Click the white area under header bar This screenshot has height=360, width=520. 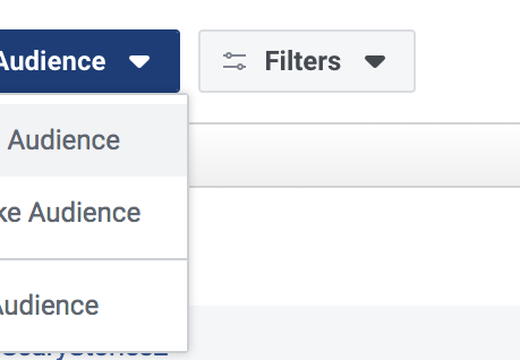[x=354, y=246]
